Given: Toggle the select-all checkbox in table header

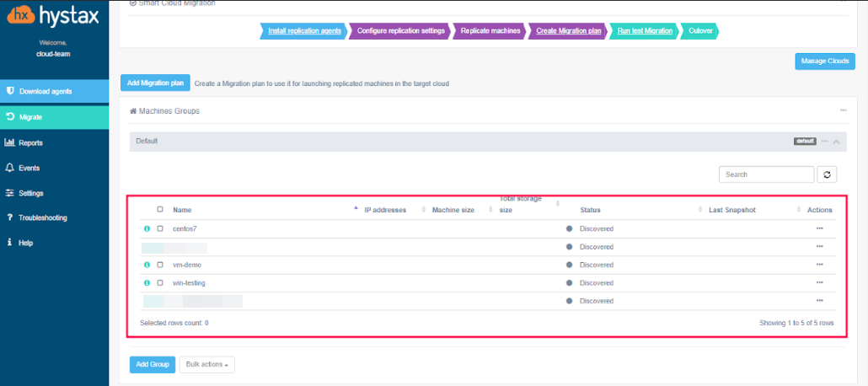Looking at the screenshot, I should [160, 210].
